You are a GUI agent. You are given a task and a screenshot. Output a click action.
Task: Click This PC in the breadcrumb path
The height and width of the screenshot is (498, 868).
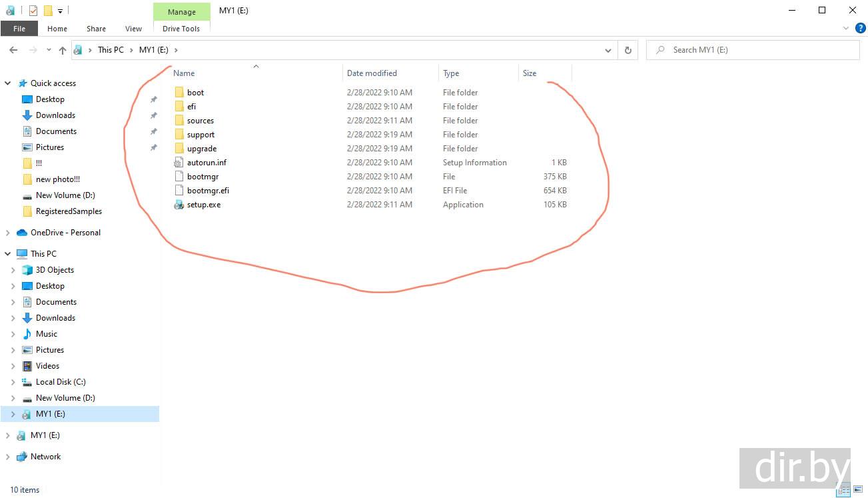(111, 50)
